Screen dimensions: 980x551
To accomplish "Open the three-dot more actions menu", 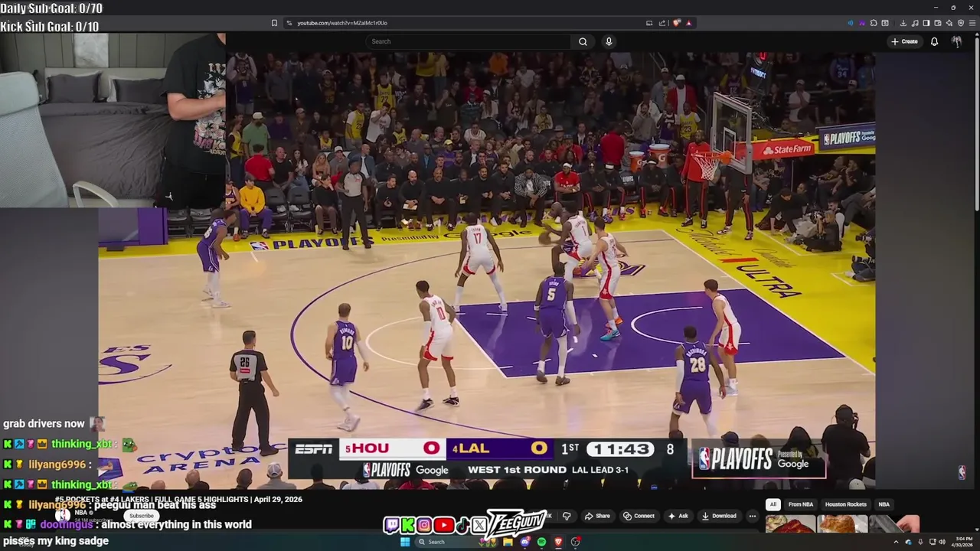I will (x=753, y=516).
